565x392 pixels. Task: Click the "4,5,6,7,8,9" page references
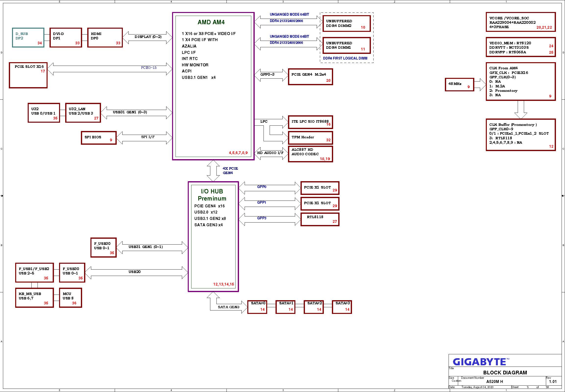[x=238, y=153]
